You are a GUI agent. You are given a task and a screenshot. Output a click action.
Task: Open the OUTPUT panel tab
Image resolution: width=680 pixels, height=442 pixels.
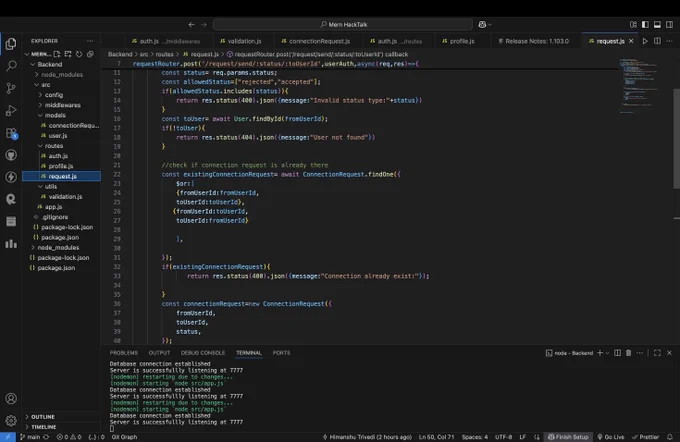159,353
